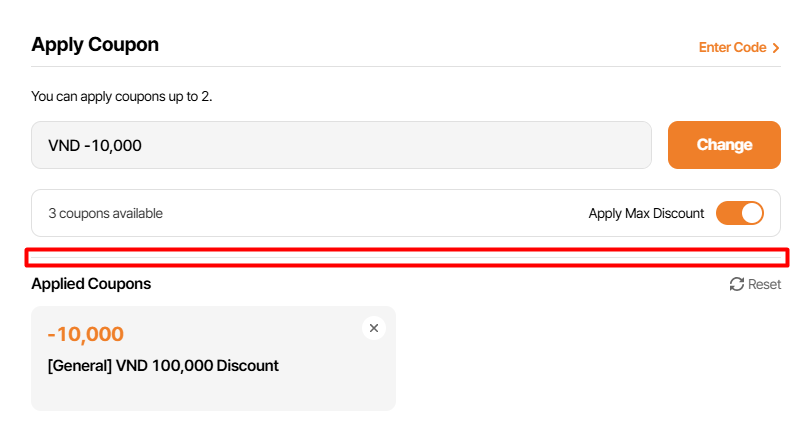Click the chevron arrow beside Enter Code

click(776, 47)
